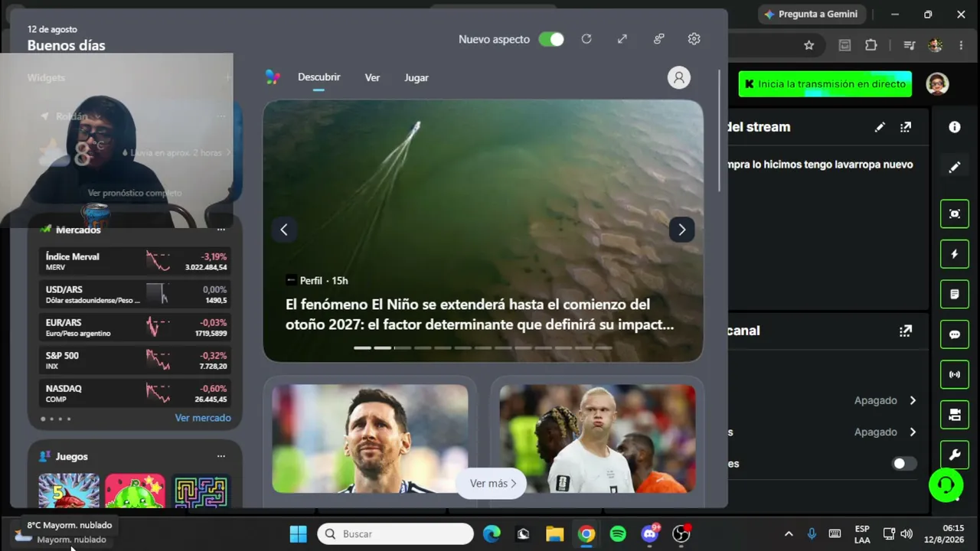Click the lightning bolt icon in the Kick sidebar

point(955,254)
